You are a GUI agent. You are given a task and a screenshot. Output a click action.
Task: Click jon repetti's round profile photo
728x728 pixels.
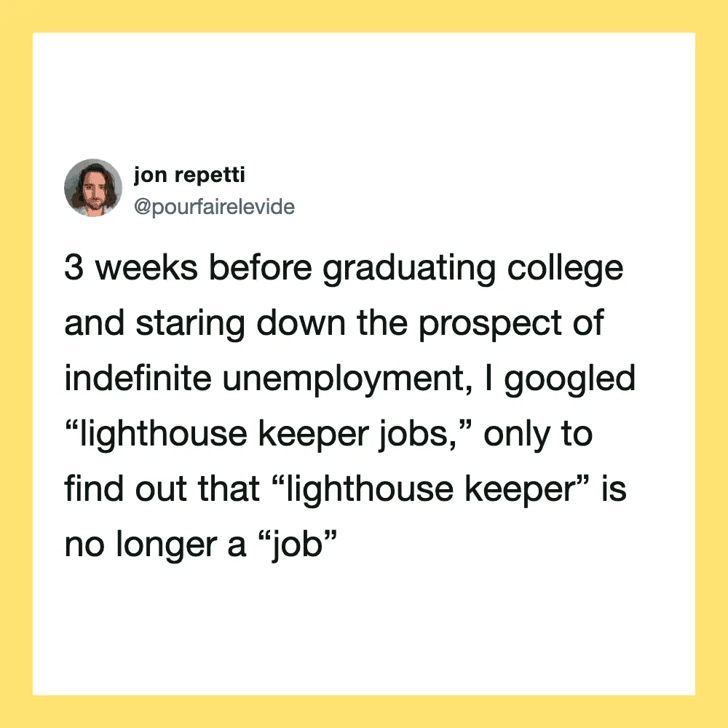point(93,188)
